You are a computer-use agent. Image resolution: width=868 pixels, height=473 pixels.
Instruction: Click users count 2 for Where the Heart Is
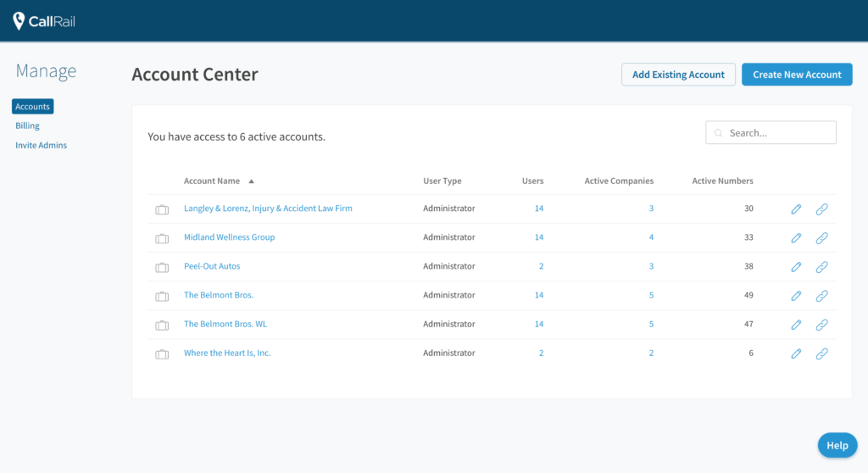pyautogui.click(x=542, y=353)
